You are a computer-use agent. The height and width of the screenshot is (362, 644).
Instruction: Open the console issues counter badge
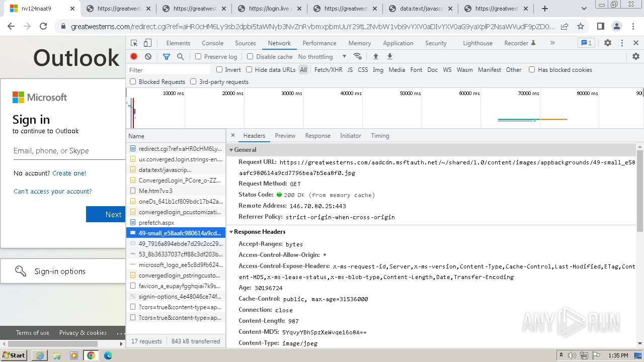pos(586,43)
